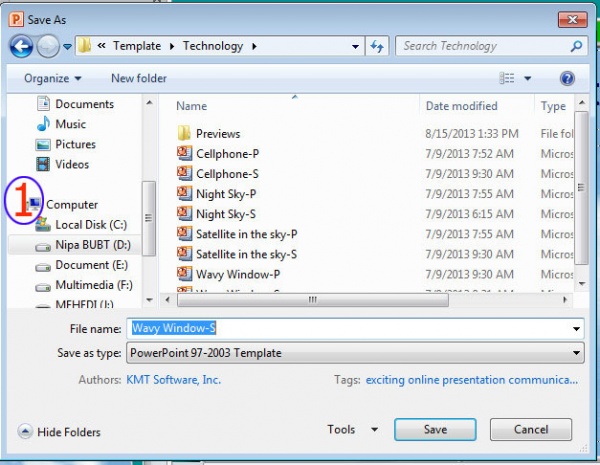Select the Satellite in the sky-S file name
Screen dimensions: 600x465
pyautogui.click(x=246, y=254)
